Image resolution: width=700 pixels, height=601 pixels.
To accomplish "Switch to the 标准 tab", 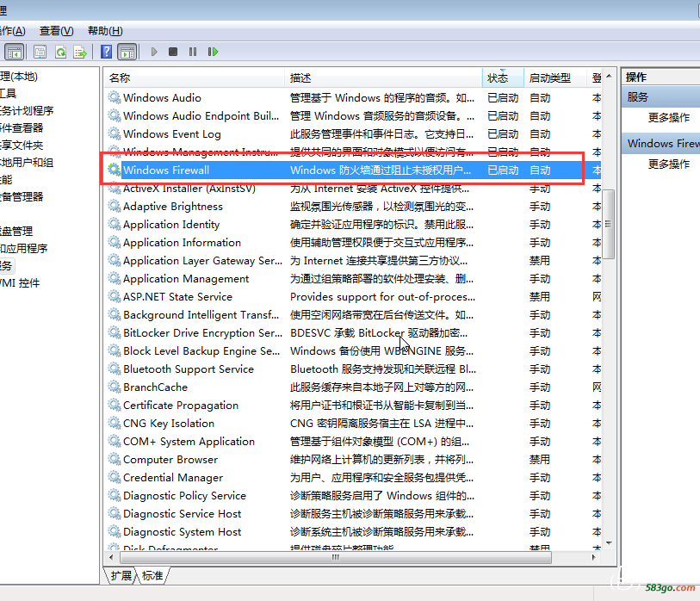I will [x=152, y=575].
